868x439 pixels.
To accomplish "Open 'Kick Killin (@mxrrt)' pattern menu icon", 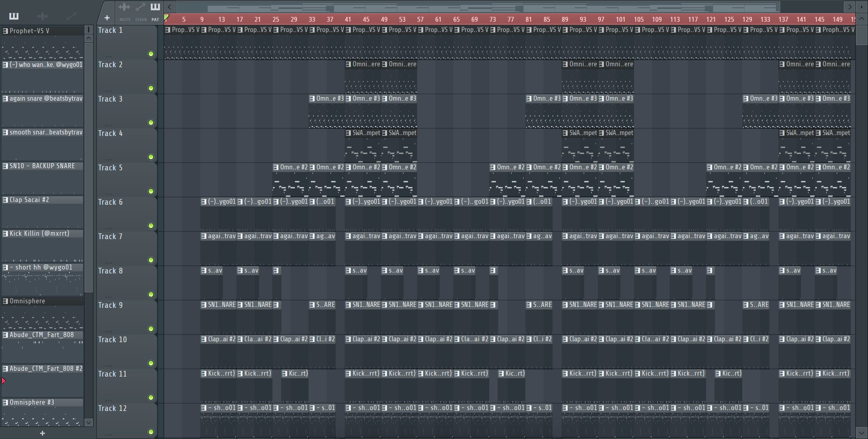I will click(x=5, y=233).
